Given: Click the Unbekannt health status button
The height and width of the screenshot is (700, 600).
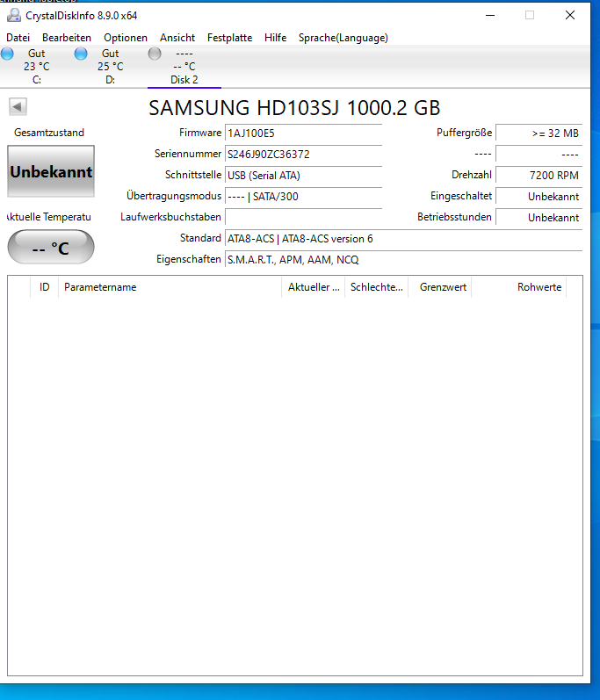Looking at the screenshot, I should click(51, 171).
